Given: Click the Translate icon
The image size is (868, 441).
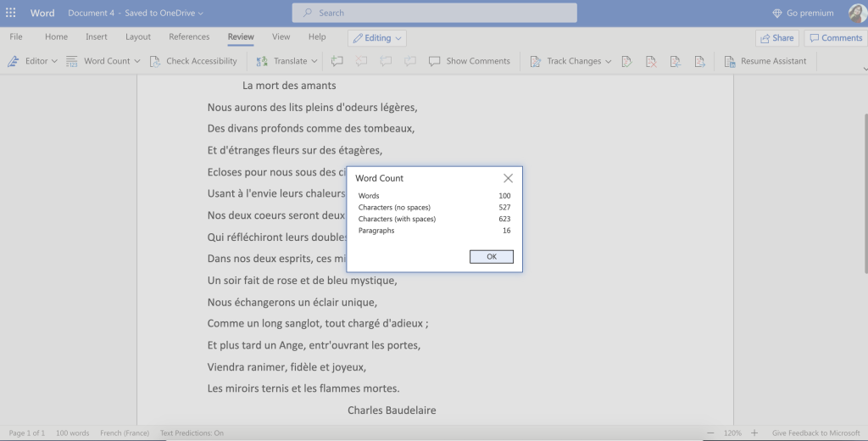Looking at the screenshot, I should coord(262,61).
